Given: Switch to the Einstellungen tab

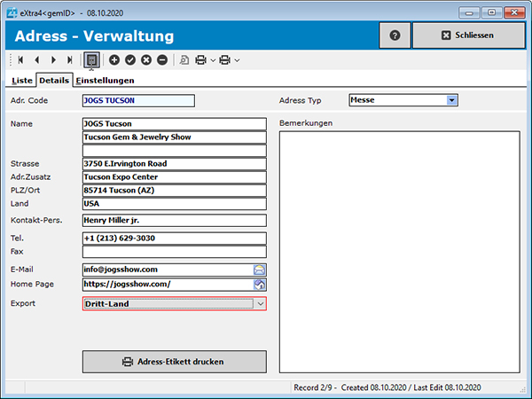Looking at the screenshot, I should click(x=105, y=80).
